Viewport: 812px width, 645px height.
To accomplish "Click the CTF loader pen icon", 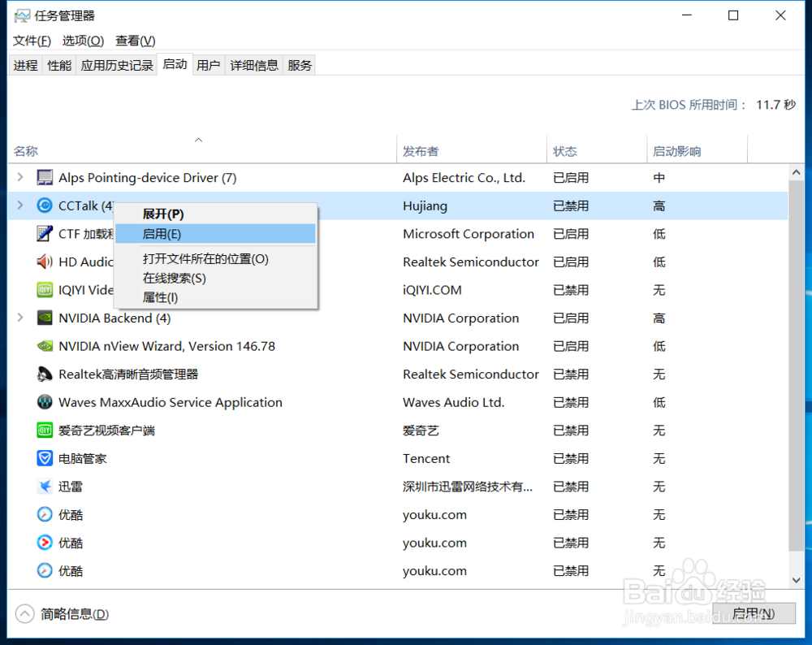I will click(x=45, y=234).
